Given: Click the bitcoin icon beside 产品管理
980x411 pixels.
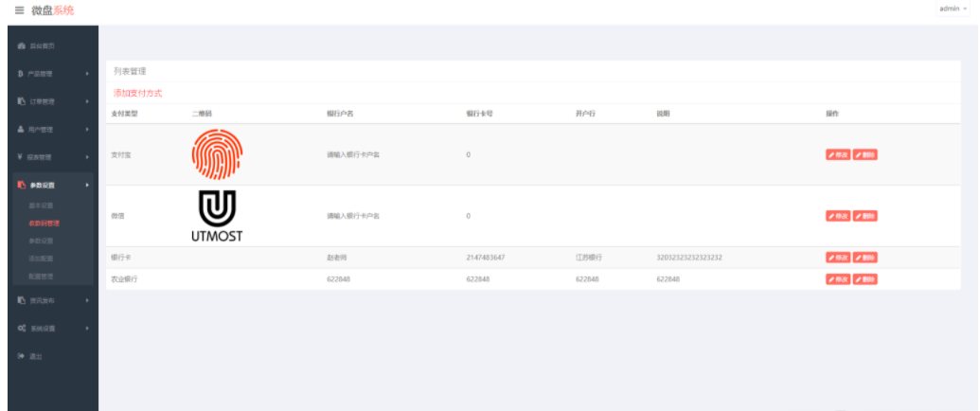Looking at the screenshot, I should 21,74.
